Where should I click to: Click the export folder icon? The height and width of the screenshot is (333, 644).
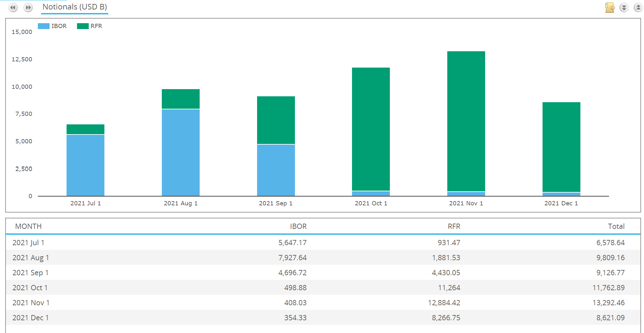pyautogui.click(x=609, y=8)
